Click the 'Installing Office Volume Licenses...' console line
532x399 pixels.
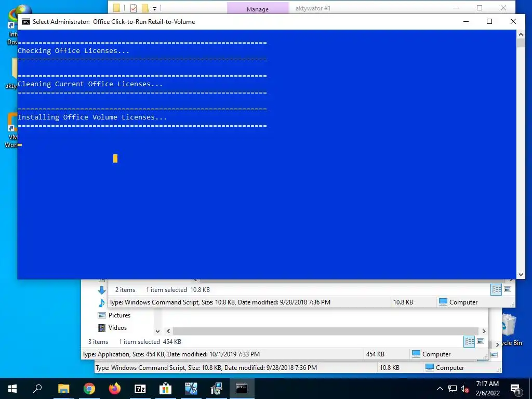(x=92, y=117)
